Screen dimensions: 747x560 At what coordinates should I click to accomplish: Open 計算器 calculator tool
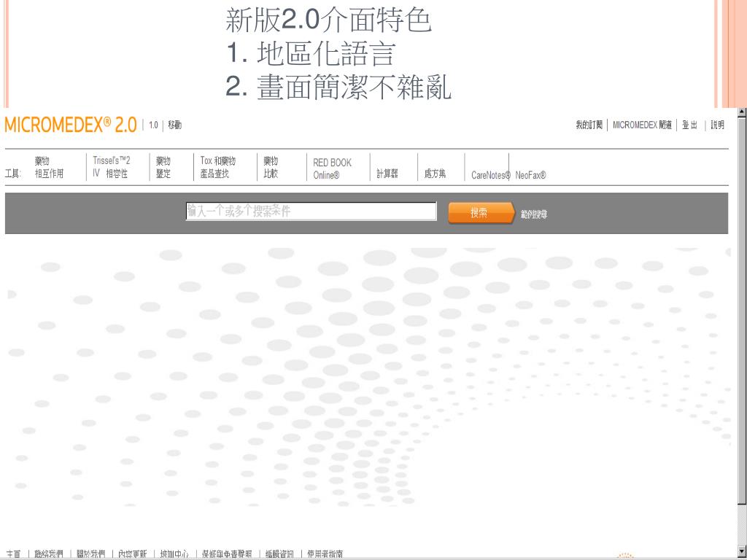tap(387, 174)
